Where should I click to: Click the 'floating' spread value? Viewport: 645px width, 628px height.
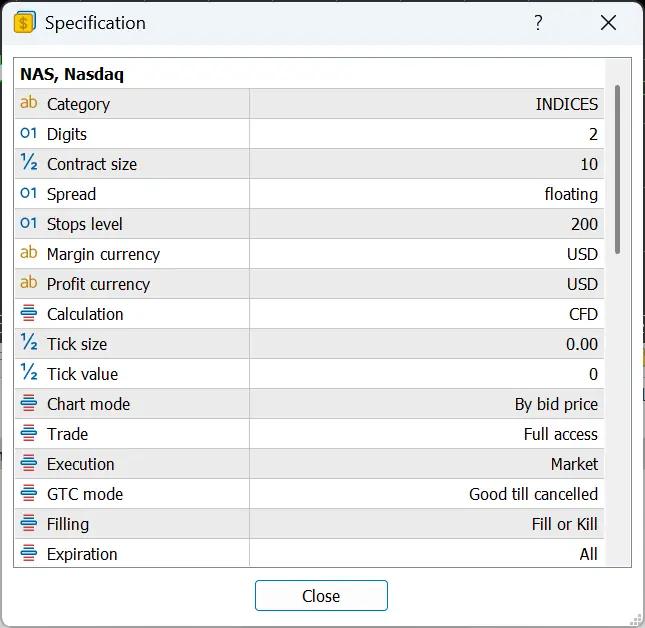[571, 195]
